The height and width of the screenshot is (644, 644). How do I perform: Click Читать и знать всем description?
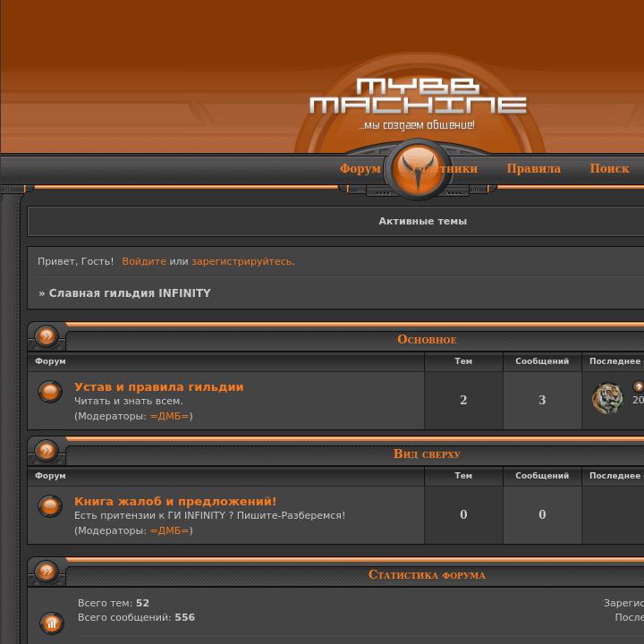point(129,401)
